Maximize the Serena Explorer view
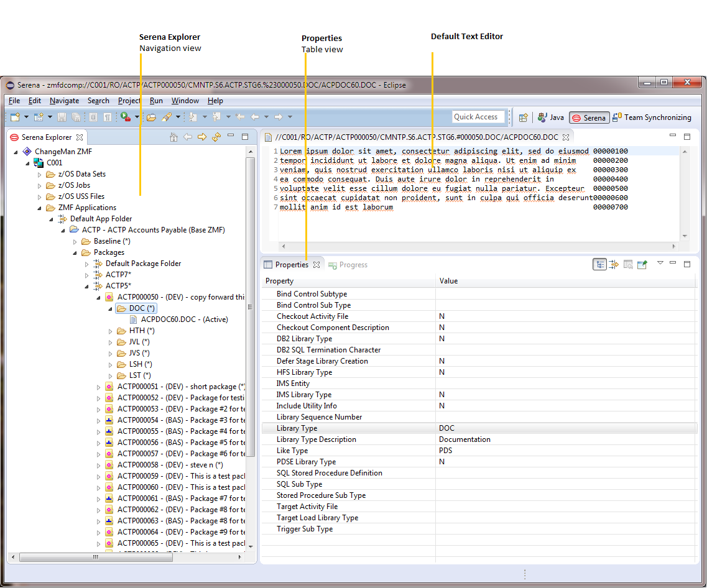Image resolution: width=707 pixels, height=588 pixels. coord(245,137)
